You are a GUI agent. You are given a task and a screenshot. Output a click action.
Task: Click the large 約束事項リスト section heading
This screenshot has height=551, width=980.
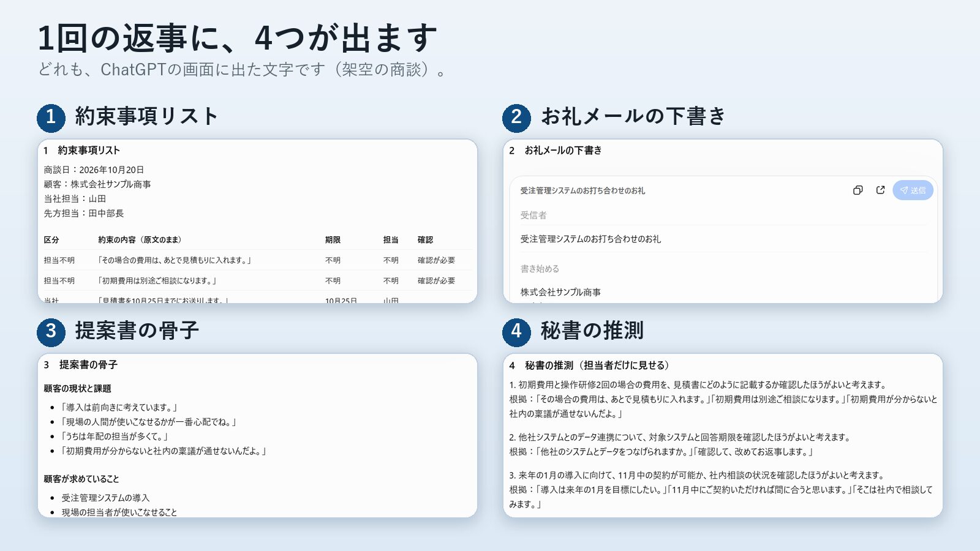coord(147,116)
